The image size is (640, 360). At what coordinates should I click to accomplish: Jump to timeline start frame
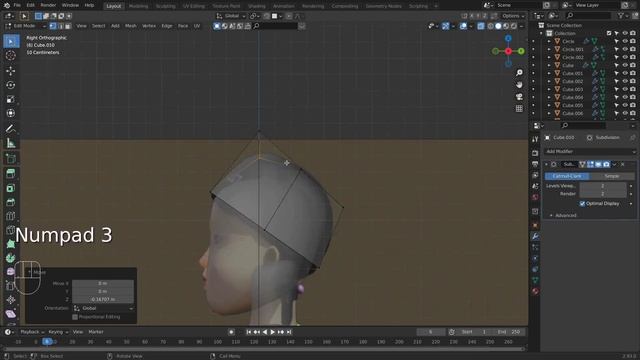(x=249, y=332)
